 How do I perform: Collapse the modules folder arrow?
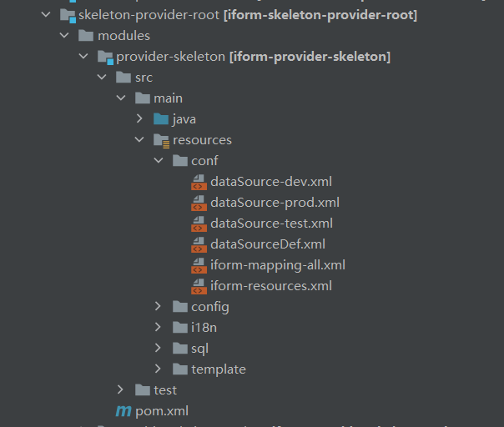pos(64,36)
